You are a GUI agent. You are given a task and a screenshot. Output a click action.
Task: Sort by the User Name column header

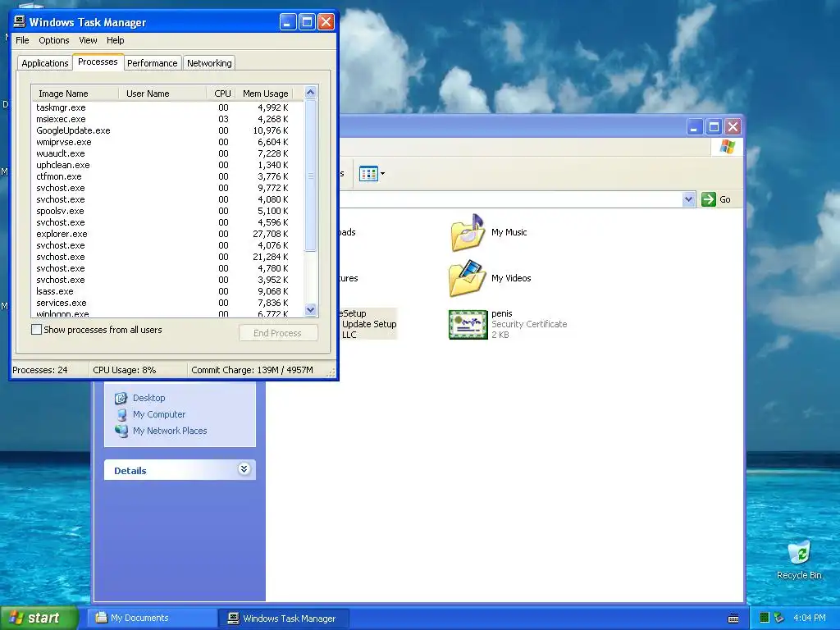tap(162, 94)
